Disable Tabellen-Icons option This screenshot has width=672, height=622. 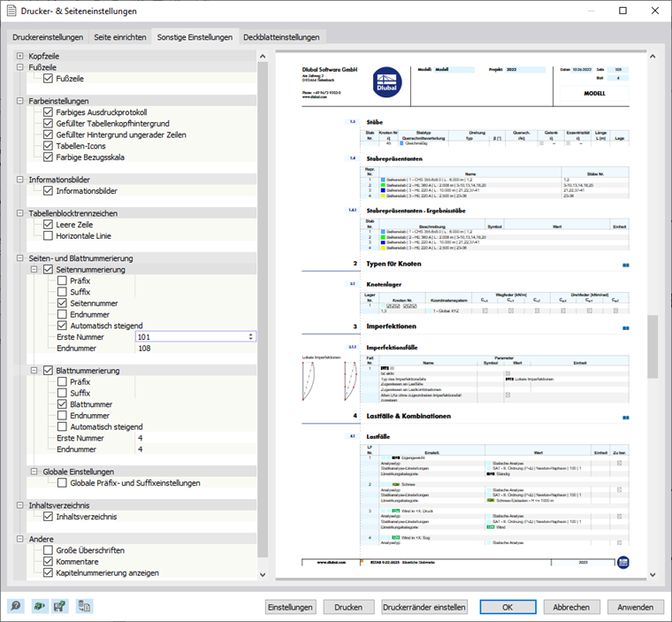48,146
